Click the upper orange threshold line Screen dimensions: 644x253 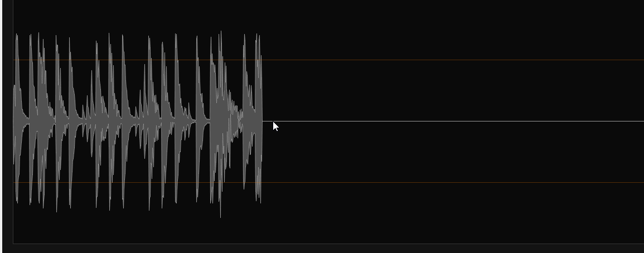coord(328,60)
